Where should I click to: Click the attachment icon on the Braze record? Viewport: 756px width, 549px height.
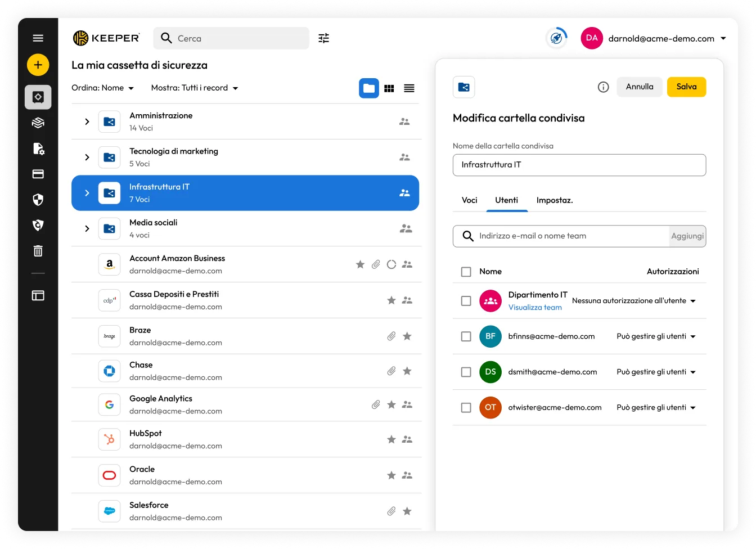point(391,336)
